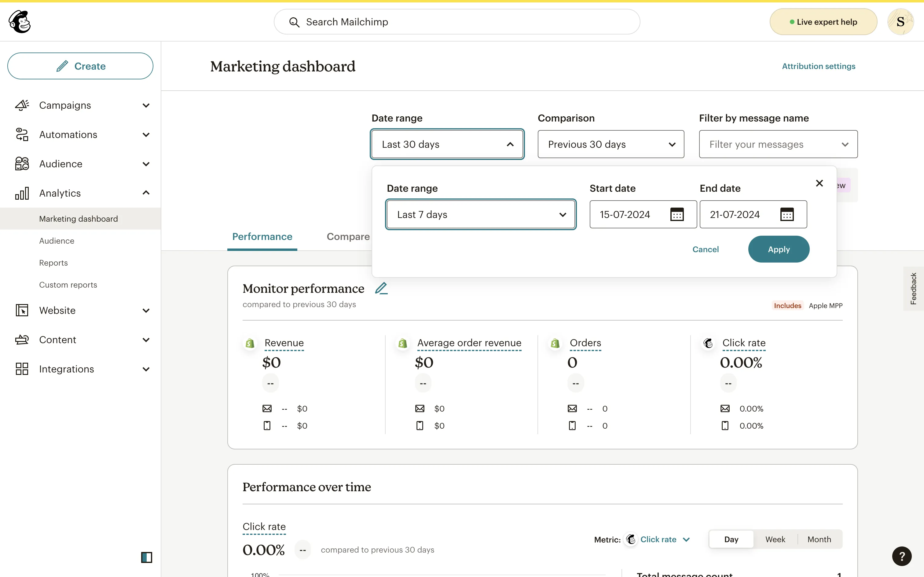
Task: Click the Analytics bar chart icon
Action: point(22,193)
